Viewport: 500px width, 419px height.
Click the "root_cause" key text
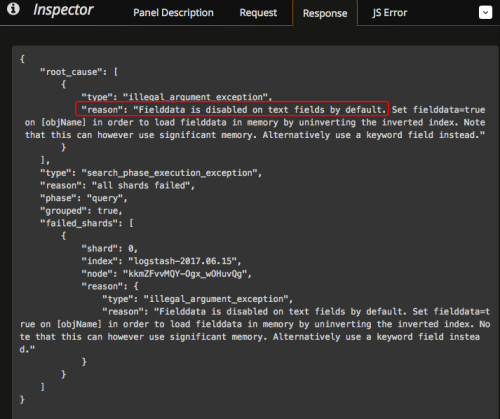click(x=71, y=72)
